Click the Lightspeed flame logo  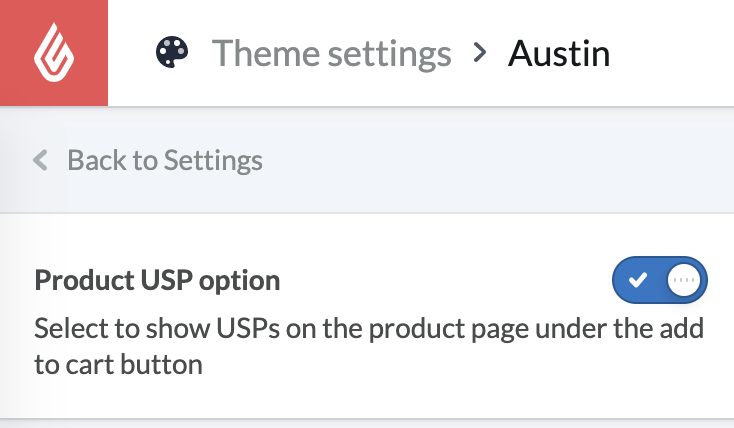[53, 53]
